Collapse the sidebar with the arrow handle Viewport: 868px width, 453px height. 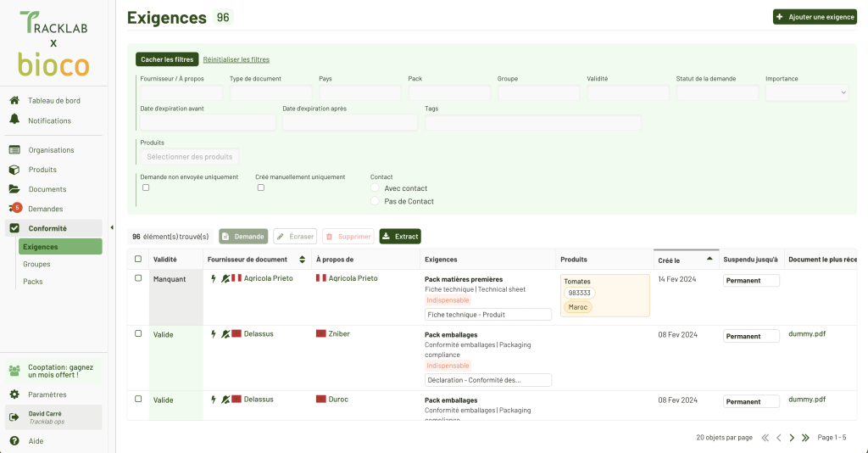[x=112, y=227]
